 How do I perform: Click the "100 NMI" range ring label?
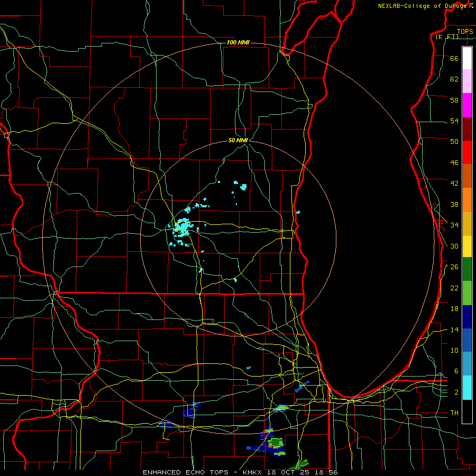click(238, 42)
